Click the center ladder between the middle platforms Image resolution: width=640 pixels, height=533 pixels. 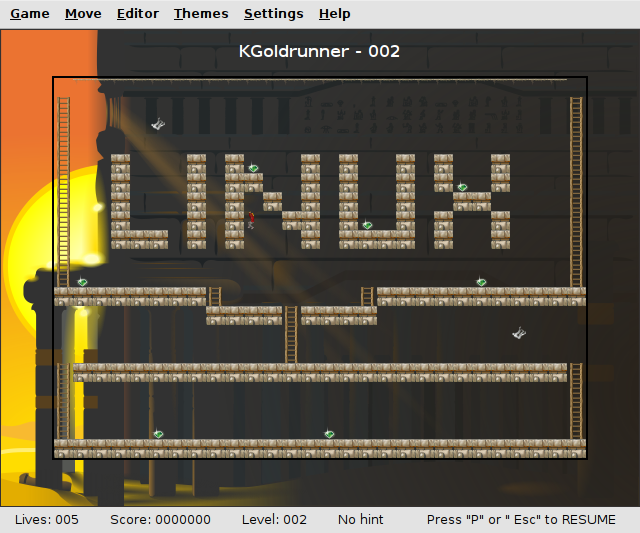click(291, 335)
